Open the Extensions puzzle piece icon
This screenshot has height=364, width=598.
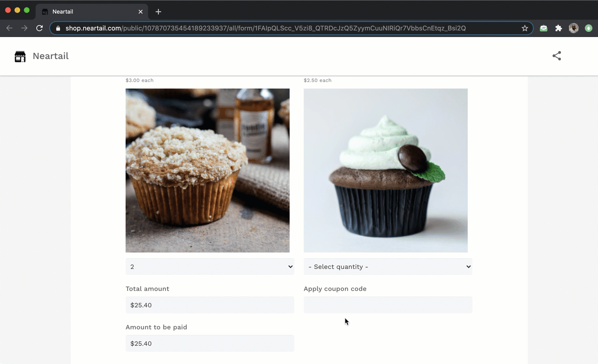(559, 28)
